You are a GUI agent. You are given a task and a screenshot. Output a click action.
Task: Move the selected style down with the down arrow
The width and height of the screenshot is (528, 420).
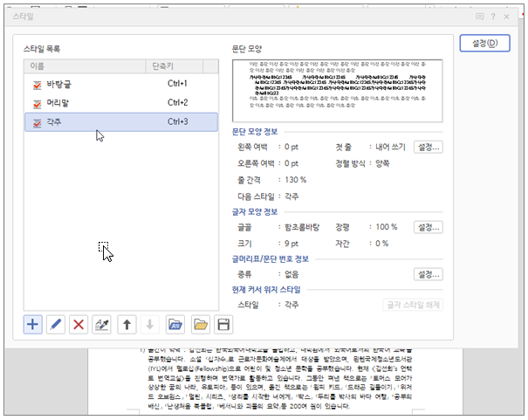[x=150, y=325]
